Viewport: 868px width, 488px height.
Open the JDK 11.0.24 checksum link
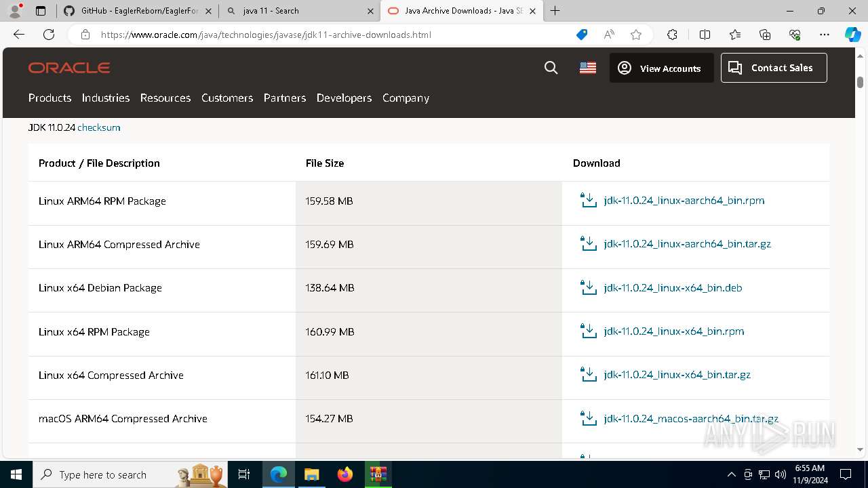point(99,127)
